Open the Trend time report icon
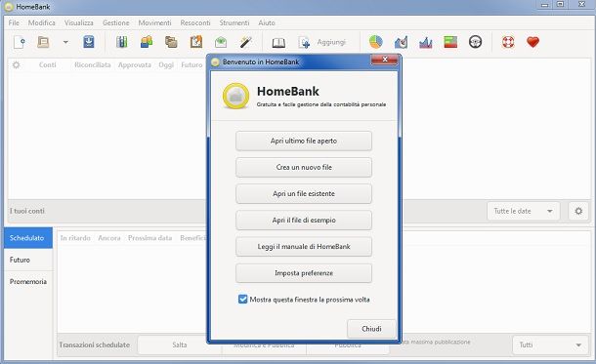The image size is (596, 364). [401, 42]
